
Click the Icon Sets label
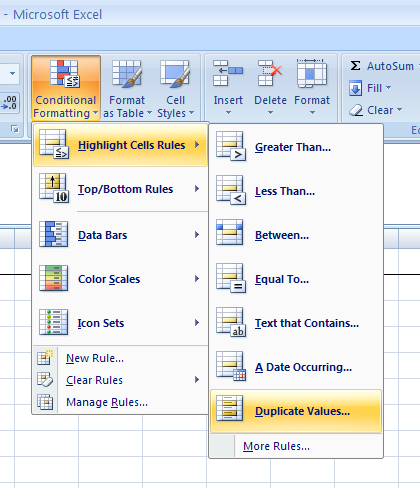click(101, 323)
